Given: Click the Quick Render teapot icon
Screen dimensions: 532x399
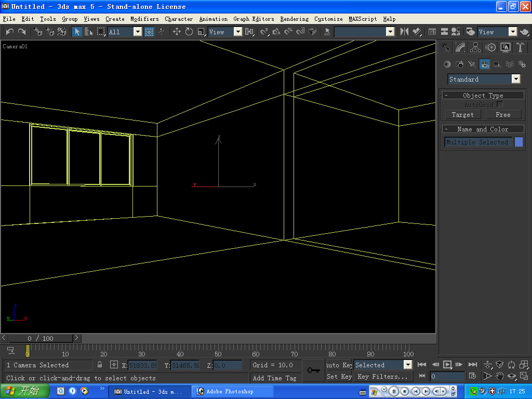Looking at the screenshot, I should click(524, 32).
